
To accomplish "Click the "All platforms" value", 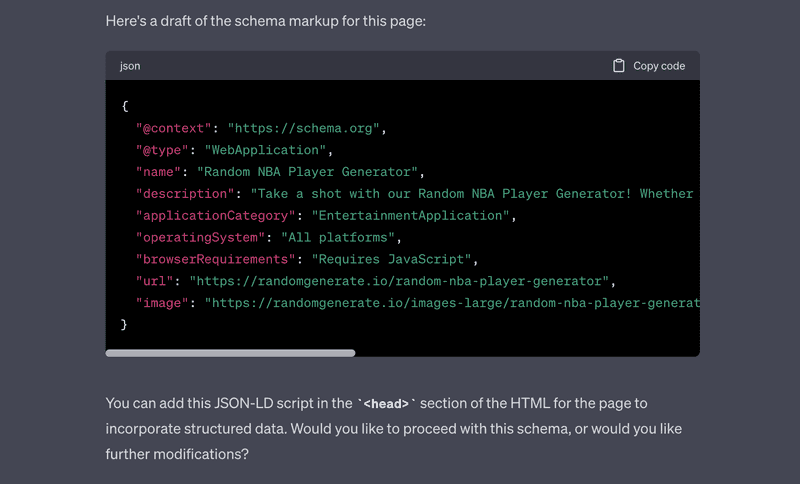I will [338, 238].
